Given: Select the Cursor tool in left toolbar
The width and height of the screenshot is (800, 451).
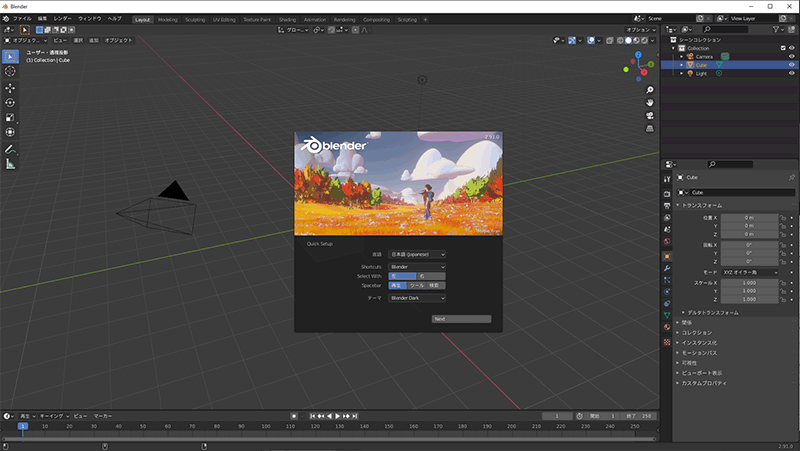Looking at the screenshot, I should coord(10,72).
